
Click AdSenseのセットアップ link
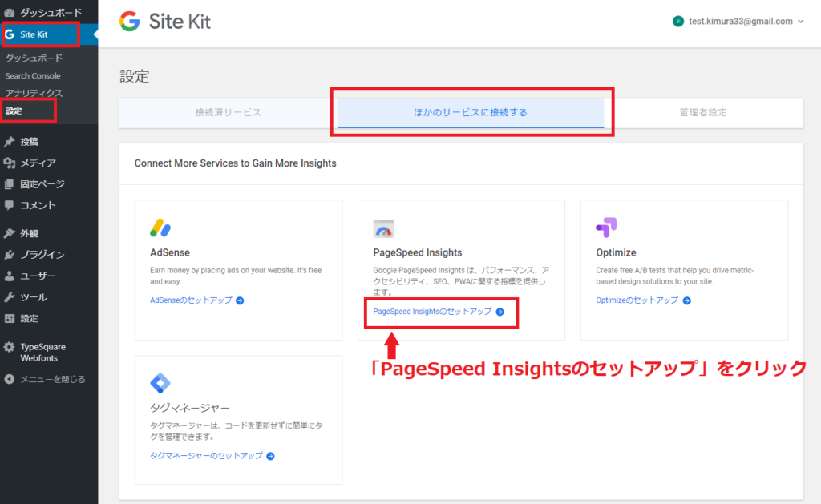pos(191,300)
